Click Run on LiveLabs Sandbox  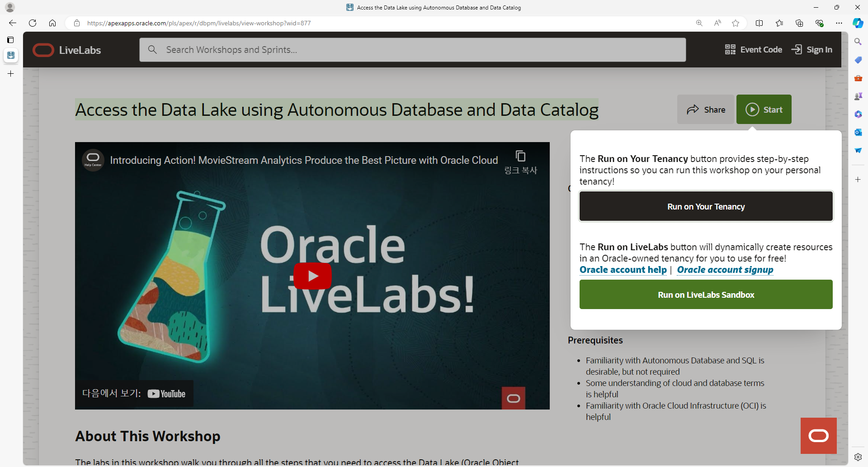tap(706, 295)
